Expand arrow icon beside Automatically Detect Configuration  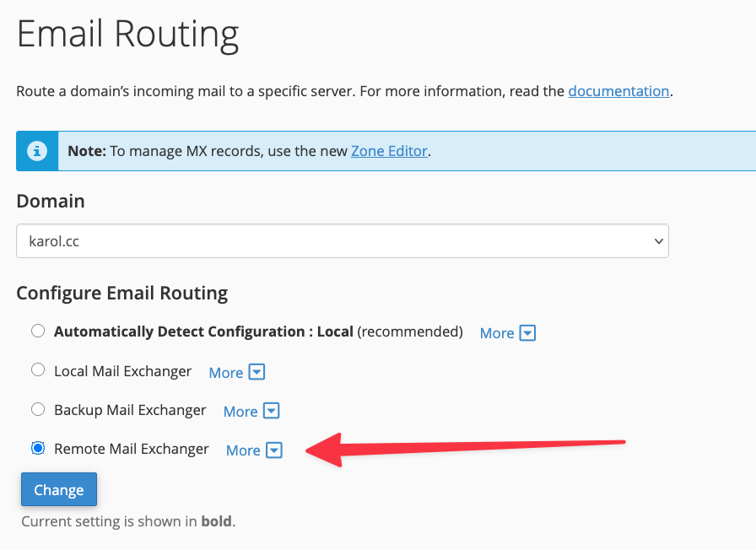[x=527, y=333]
